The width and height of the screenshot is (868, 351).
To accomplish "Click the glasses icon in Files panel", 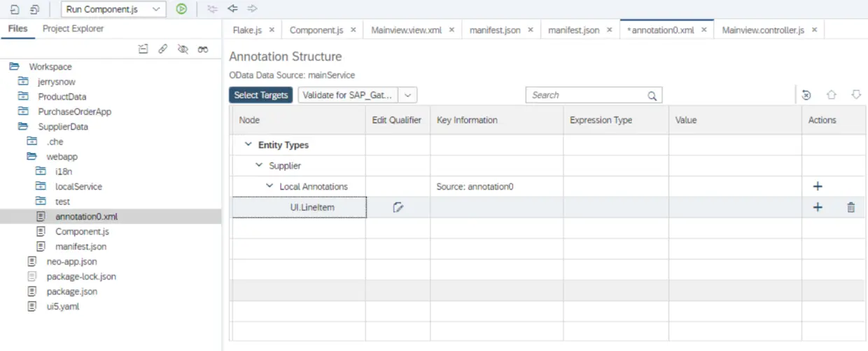I will coord(203,49).
